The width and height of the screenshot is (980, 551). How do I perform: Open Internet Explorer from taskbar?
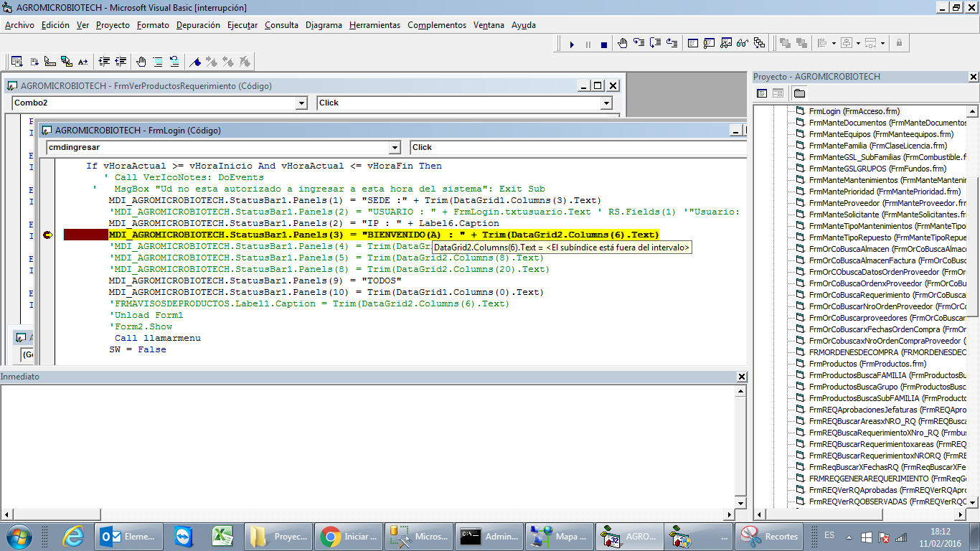pos(73,536)
